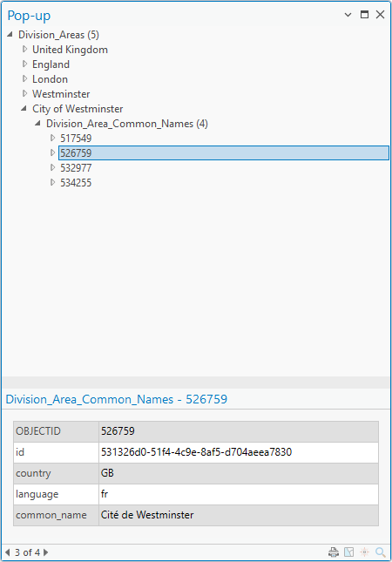Image resolution: width=392 pixels, height=562 pixels.
Task: Open the pop-up pane options chevron
Action: pos(348,15)
